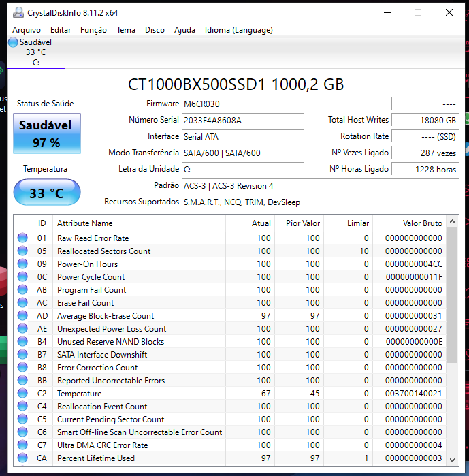Image resolution: width=469 pixels, height=476 pixels.
Task: Click status orb for Average Block-Erase Count
Action: (22, 315)
